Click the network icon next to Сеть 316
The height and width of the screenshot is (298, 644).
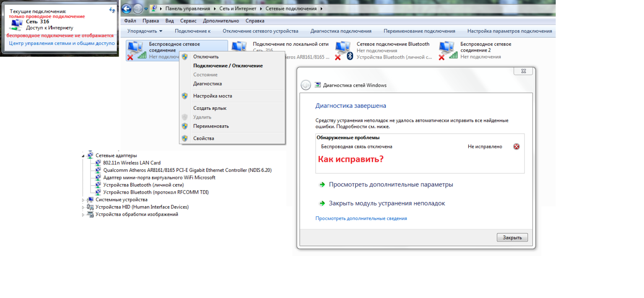click(16, 25)
